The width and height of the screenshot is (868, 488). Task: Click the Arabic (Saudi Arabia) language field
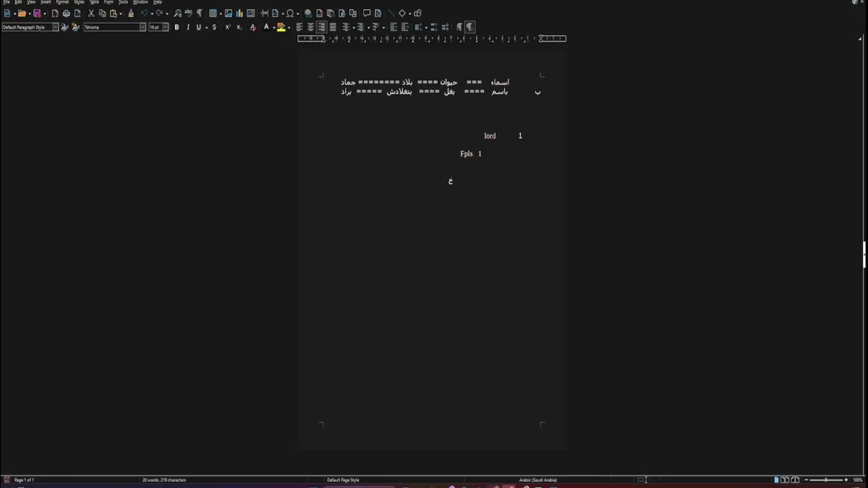538,480
